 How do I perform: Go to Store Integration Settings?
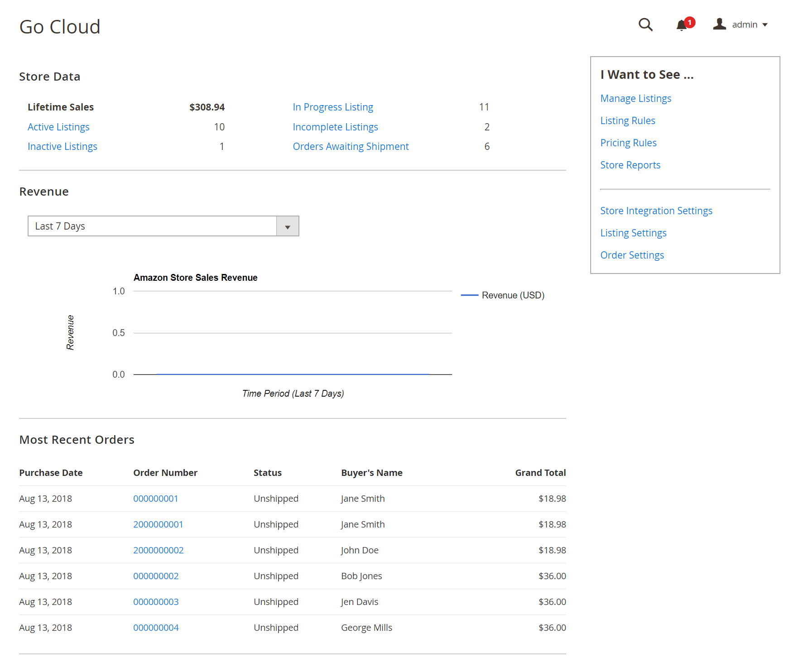pos(656,211)
